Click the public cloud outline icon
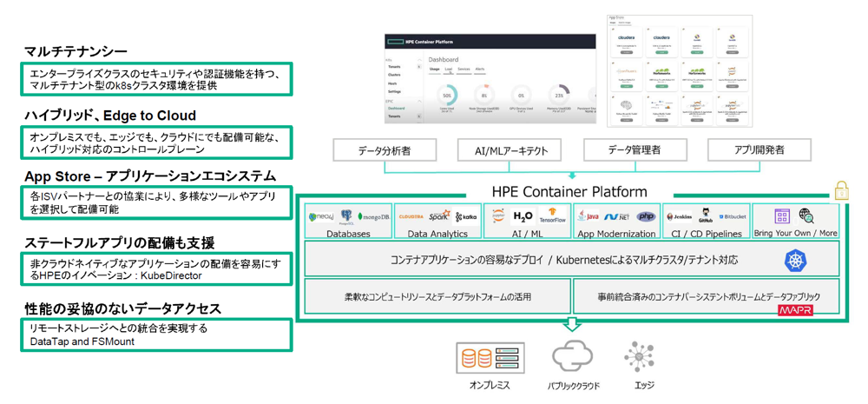 [x=572, y=356]
